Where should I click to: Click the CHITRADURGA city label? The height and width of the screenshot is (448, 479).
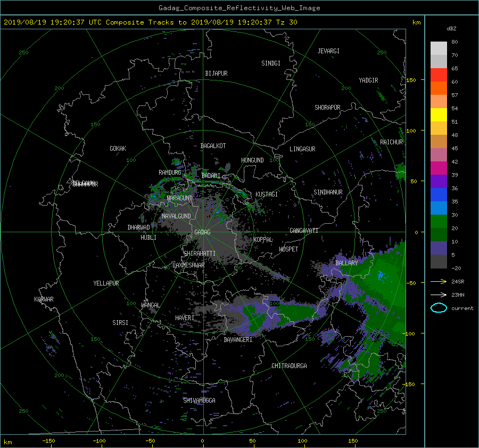[289, 366]
